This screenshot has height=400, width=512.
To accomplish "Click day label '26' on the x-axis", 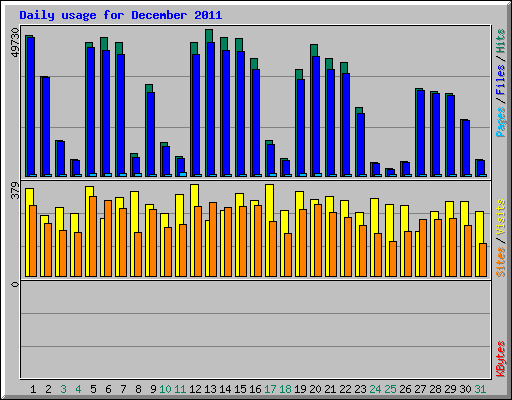I will pos(405,389).
